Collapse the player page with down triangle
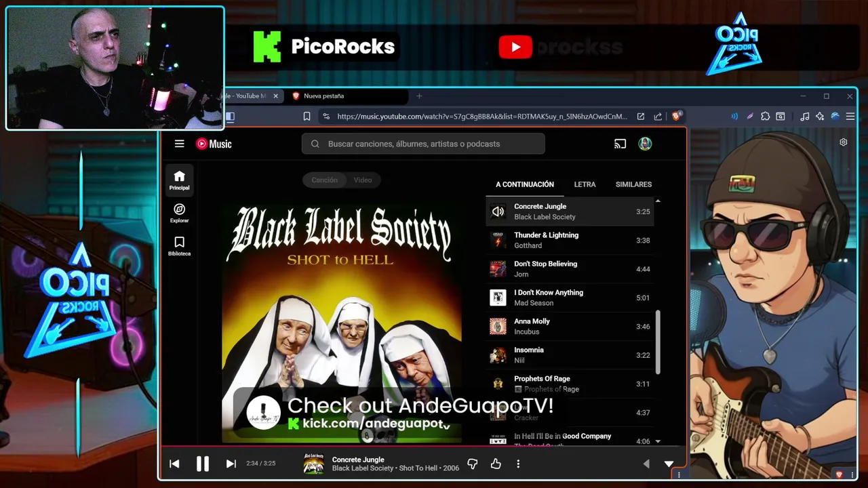Image resolution: width=868 pixels, height=488 pixels. click(669, 464)
